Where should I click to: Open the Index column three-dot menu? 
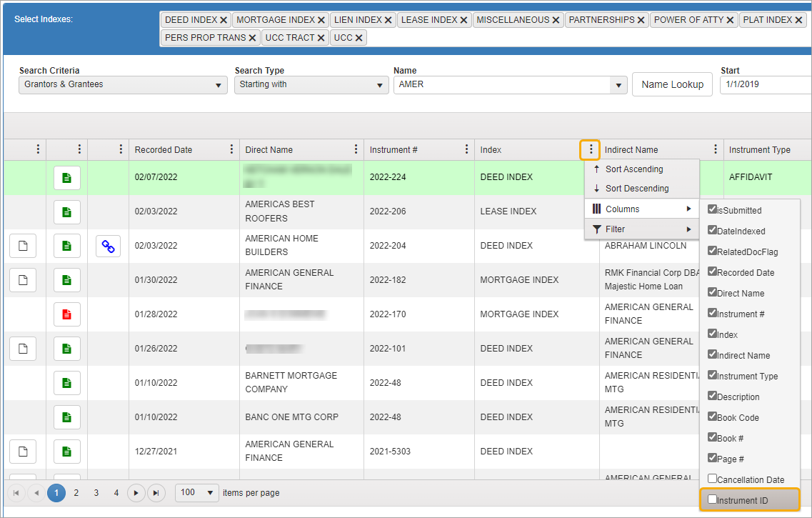[x=590, y=150]
